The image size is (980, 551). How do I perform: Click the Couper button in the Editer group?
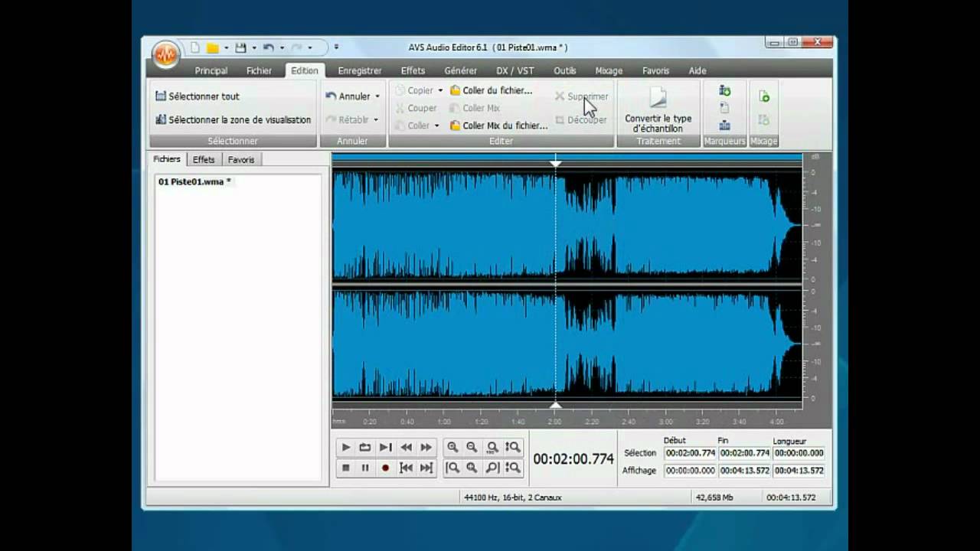[x=416, y=108]
